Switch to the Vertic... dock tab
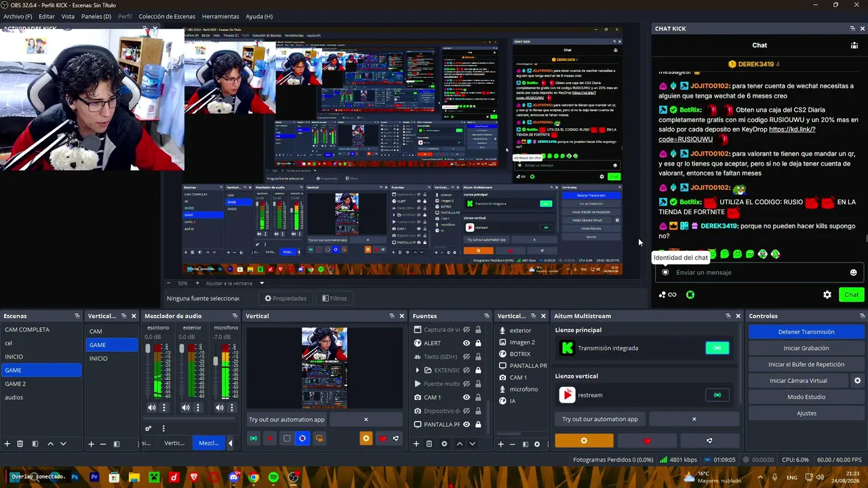 (174, 443)
